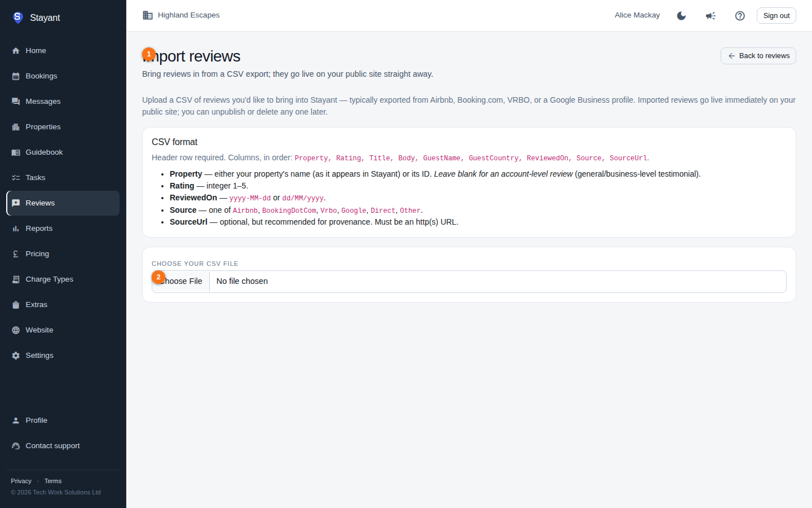
Task: Open the help question mark icon
Action: (x=740, y=16)
